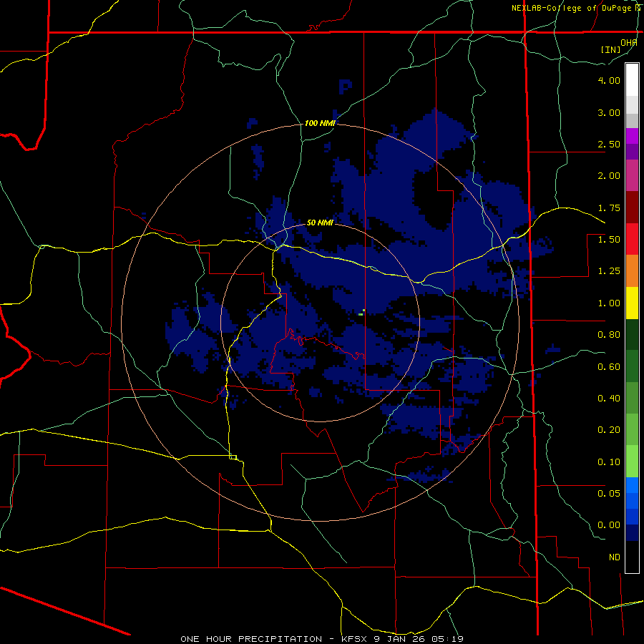
Task: Click the '2.50' scale label
Action: (x=609, y=144)
